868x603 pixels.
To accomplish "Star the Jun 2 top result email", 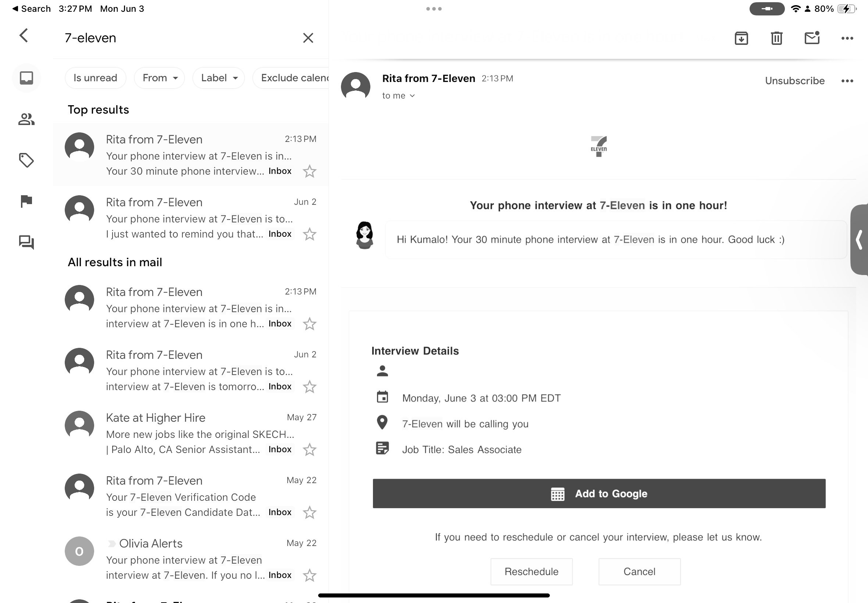I will coord(309,234).
